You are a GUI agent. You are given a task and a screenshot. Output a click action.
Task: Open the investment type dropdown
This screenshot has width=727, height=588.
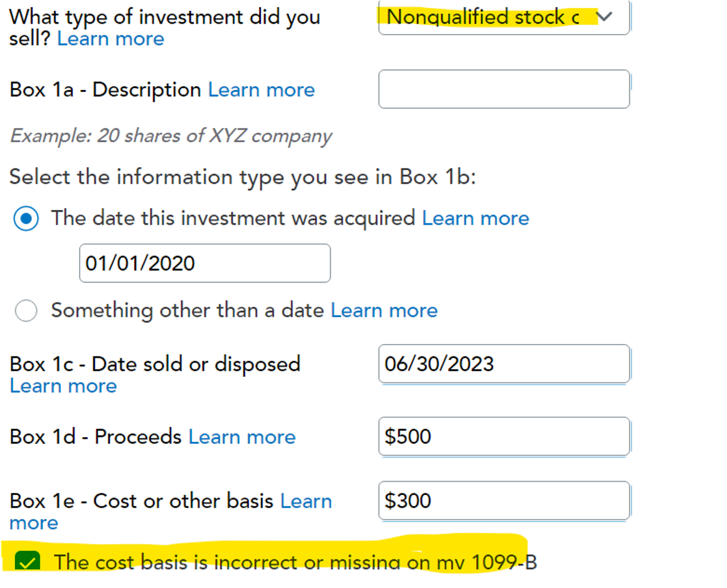tap(491, 17)
